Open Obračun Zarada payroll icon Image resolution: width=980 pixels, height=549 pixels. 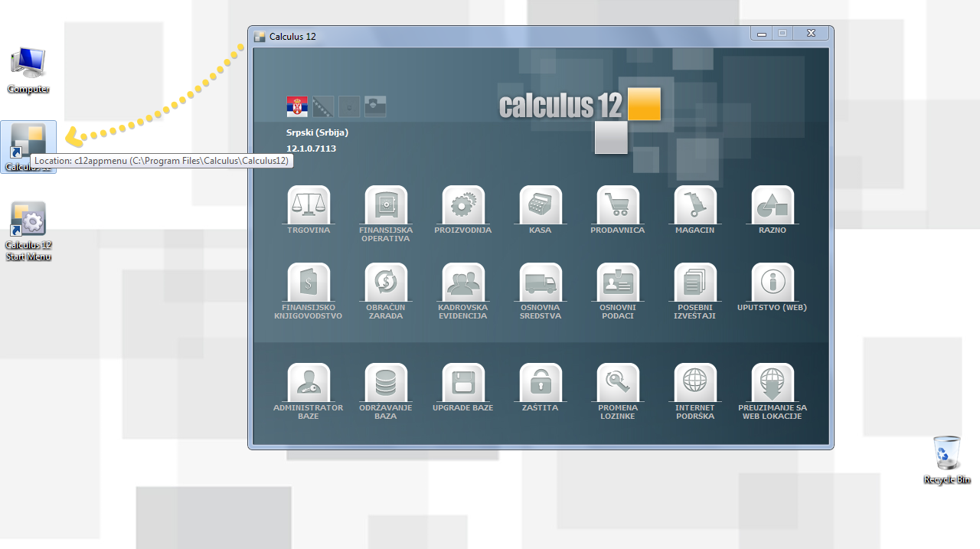(386, 283)
